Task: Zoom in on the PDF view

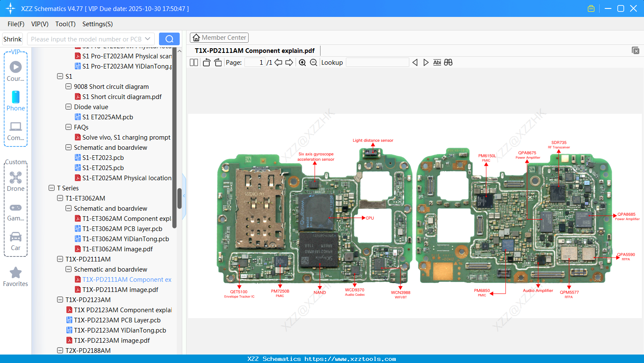Action: [x=302, y=62]
